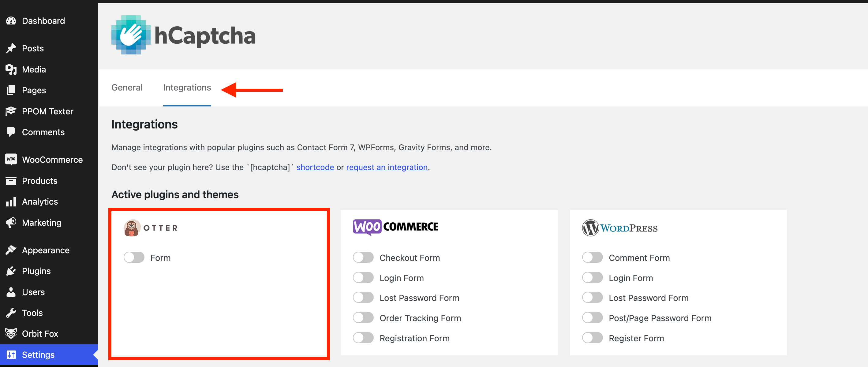This screenshot has height=367, width=868.
Task: Select the Integrations tab
Action: (x=187, y=87)
